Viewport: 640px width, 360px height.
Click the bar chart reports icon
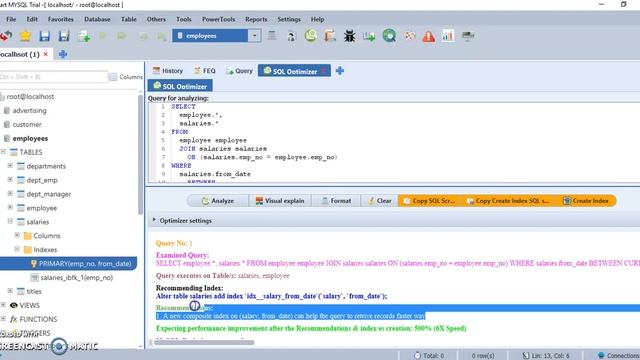click(x=448, y=36)
